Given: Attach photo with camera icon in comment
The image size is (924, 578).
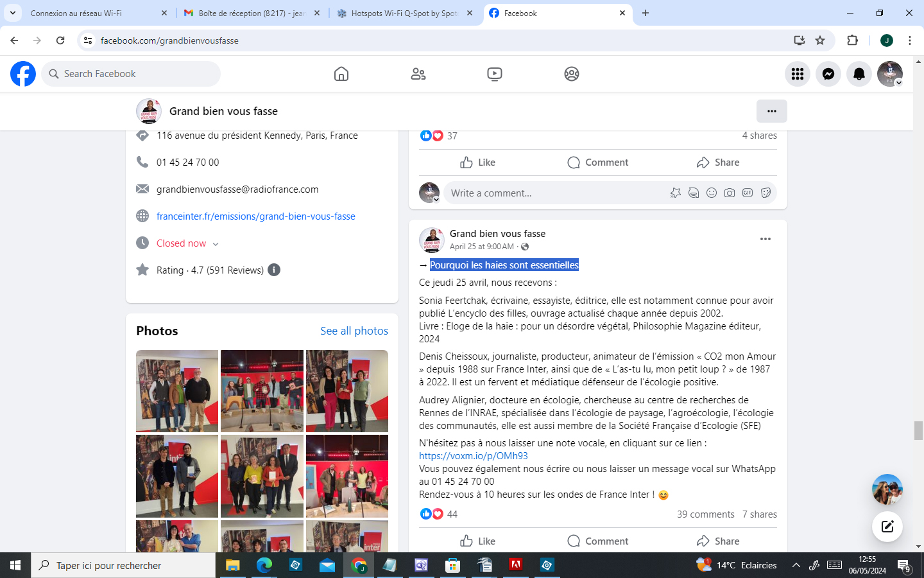Looking at the screenshot, I should [x=730, y=193].
